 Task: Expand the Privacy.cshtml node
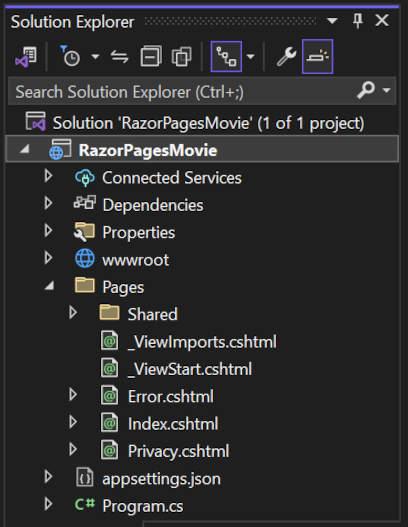(73, 449)
